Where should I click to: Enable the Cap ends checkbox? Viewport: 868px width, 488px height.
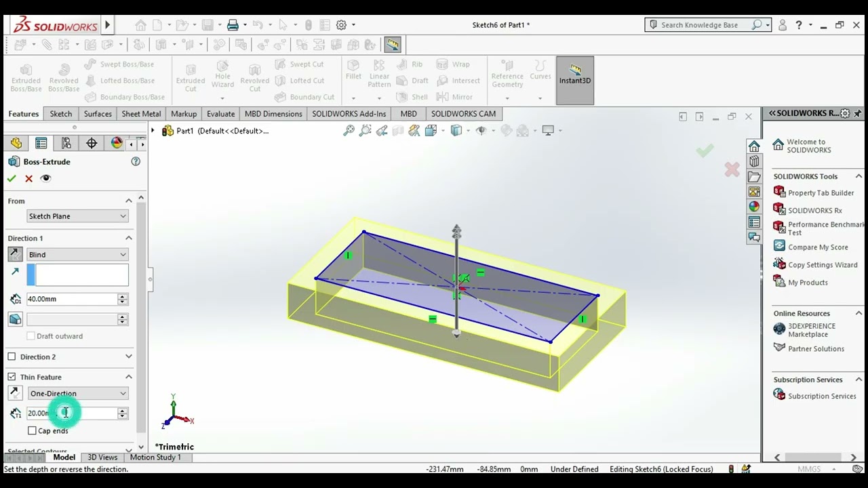click(32, 430)
